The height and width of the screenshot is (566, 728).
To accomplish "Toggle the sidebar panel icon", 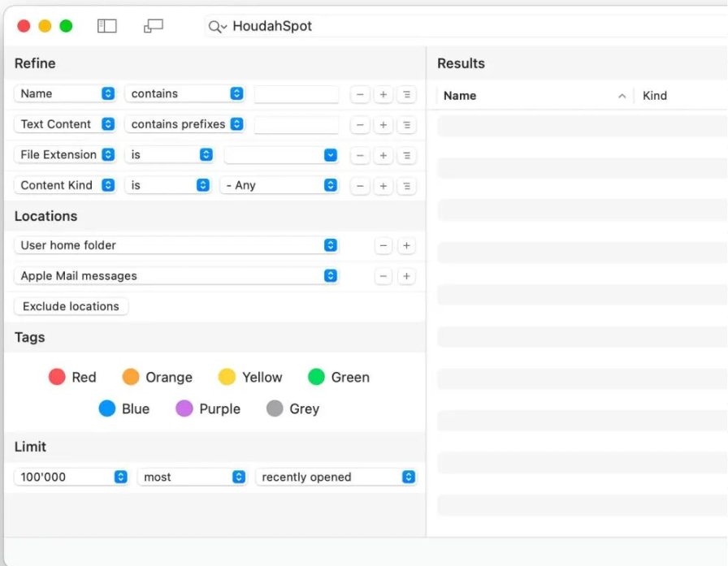I will [106, 26].
